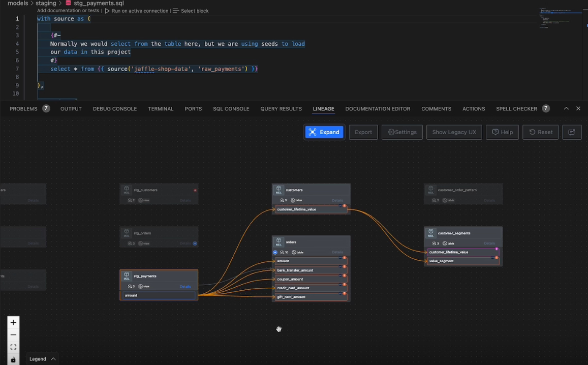The image size is (588, 365).
Task: Zoom out of the lineage graph
Action: click(13, 335)
